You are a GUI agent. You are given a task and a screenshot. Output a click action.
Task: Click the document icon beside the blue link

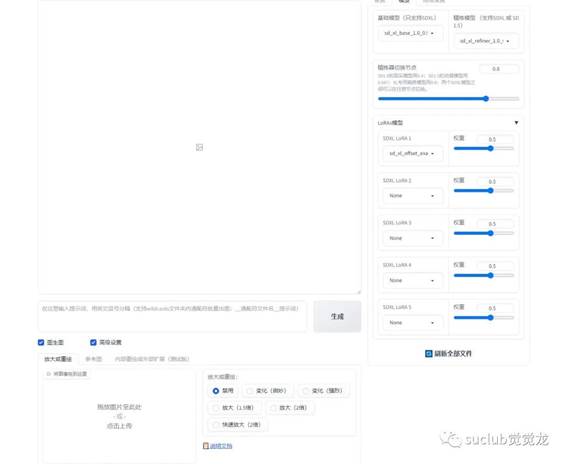click(206, 446)
